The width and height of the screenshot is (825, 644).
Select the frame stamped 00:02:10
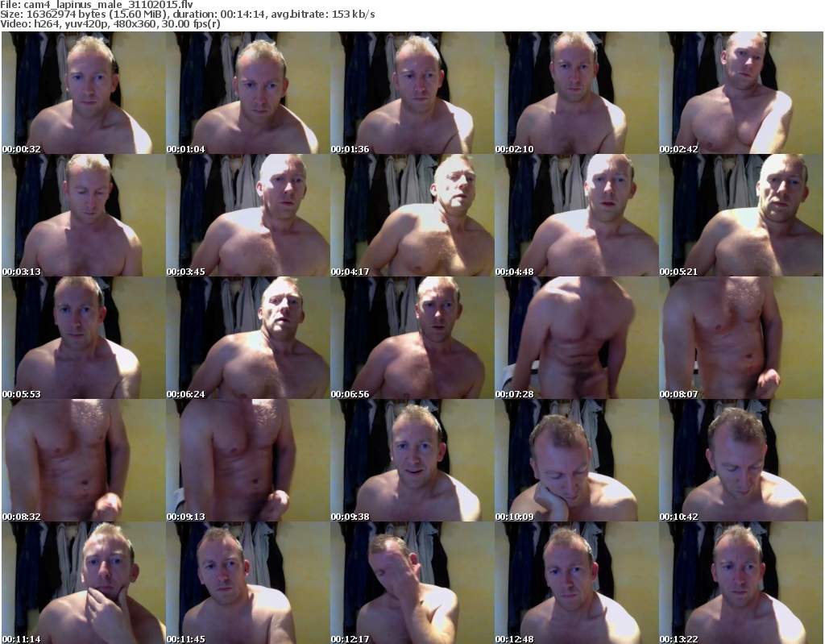[576, 93]
